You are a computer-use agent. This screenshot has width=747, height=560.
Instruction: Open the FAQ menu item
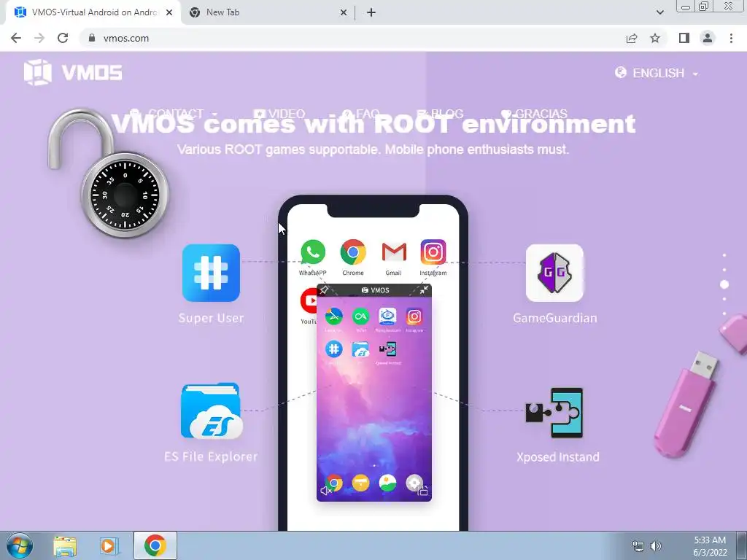click(x=360, y=114)
